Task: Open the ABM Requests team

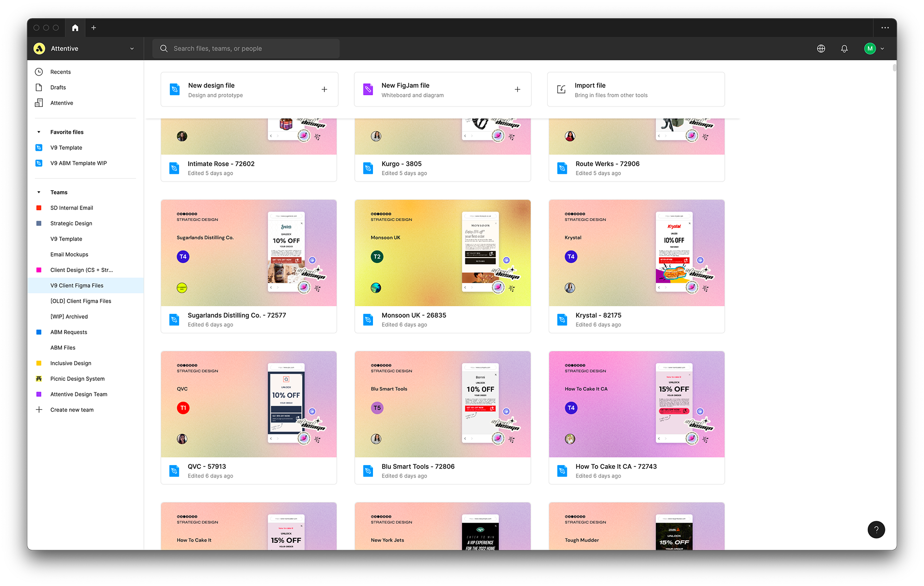Action: tap(86, 332)
